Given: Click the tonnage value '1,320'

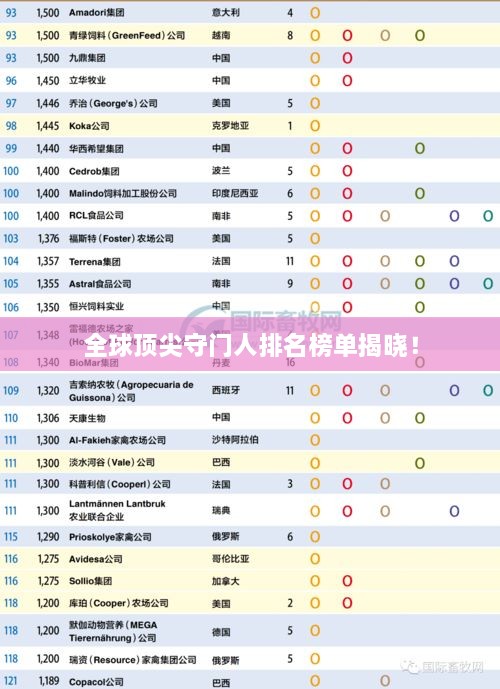Looking at the screenshot, I should [48, 390].
